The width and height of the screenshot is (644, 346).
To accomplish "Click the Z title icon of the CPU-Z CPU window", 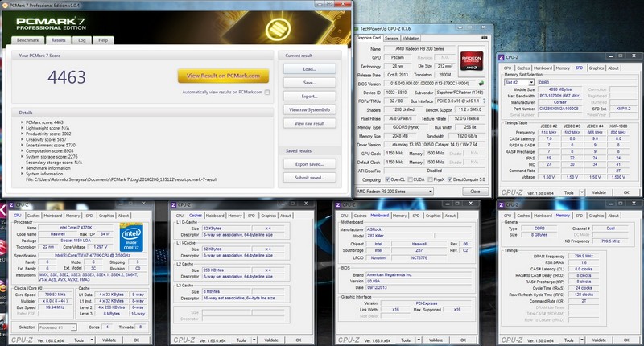I will [11, 205].
